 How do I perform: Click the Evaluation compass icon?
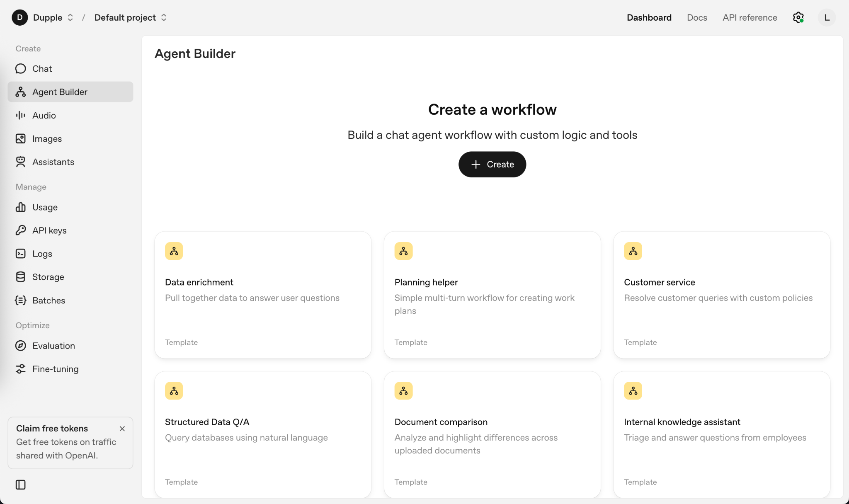20,346
